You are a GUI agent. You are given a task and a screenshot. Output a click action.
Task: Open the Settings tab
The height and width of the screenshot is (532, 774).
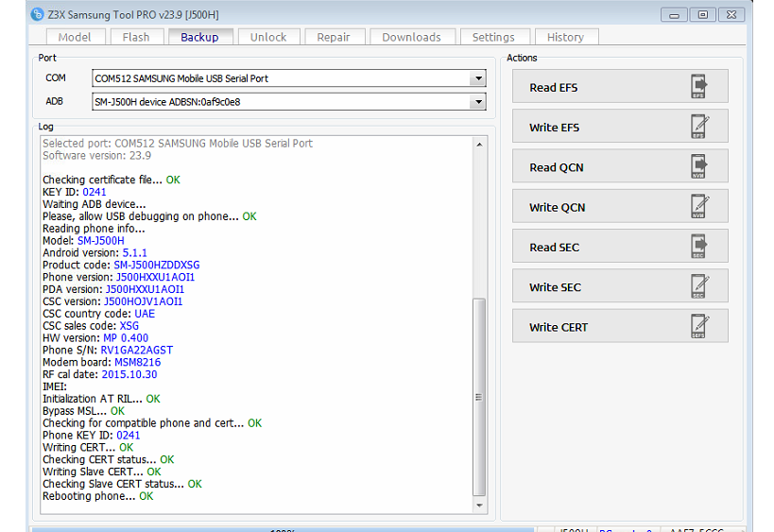coord(493,37)
